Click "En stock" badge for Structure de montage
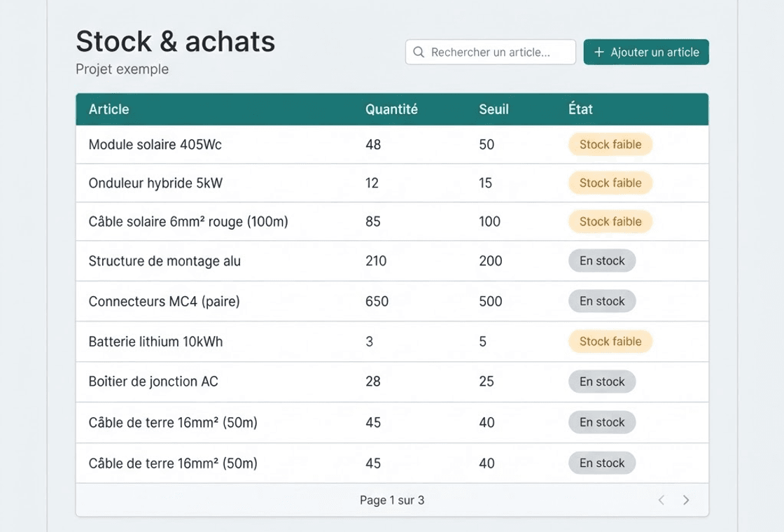This screenshot has height=532, width=784. [602, 261]
